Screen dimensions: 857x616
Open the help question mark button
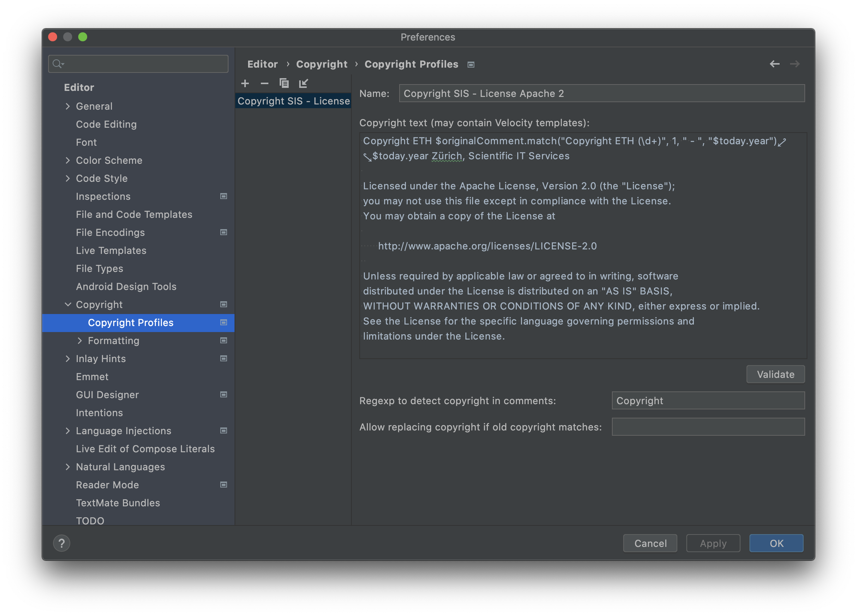62,543
